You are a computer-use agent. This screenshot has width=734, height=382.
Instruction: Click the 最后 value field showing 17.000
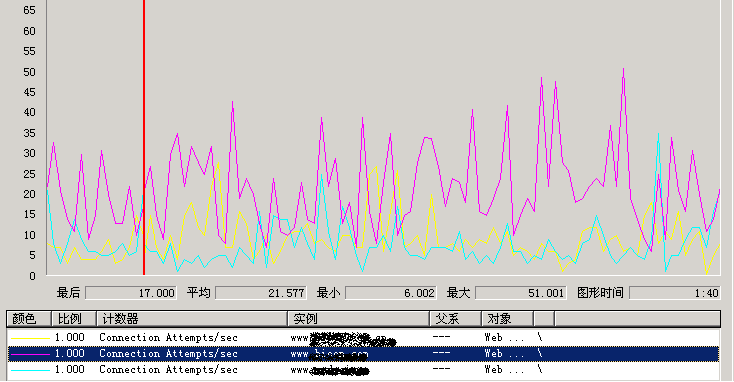pyautogui.click(x=131, y=293)
